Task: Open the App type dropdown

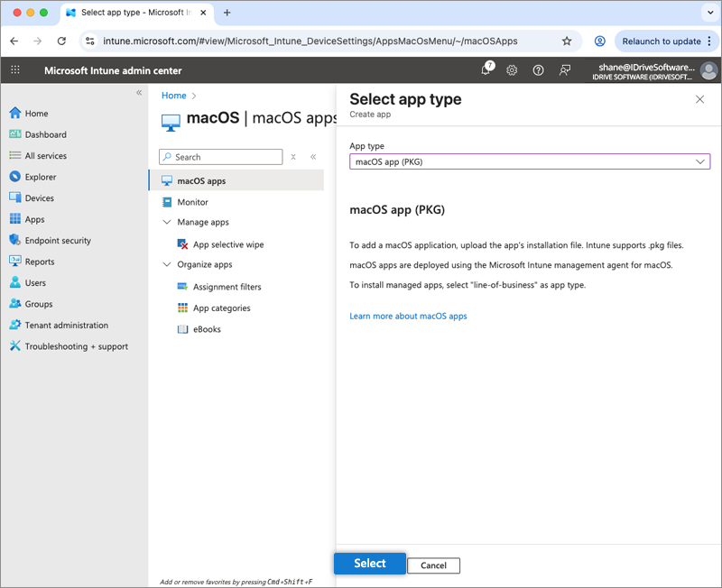Action: [x=529, y=161]
